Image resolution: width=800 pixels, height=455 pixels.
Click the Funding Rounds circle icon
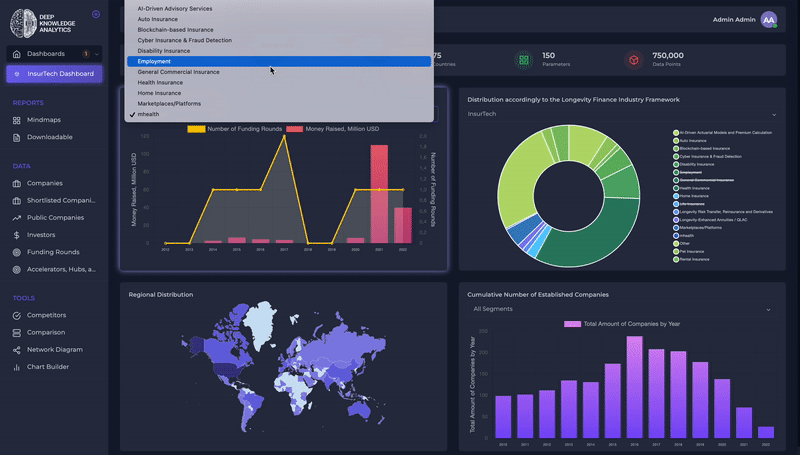tap(16, 252)
